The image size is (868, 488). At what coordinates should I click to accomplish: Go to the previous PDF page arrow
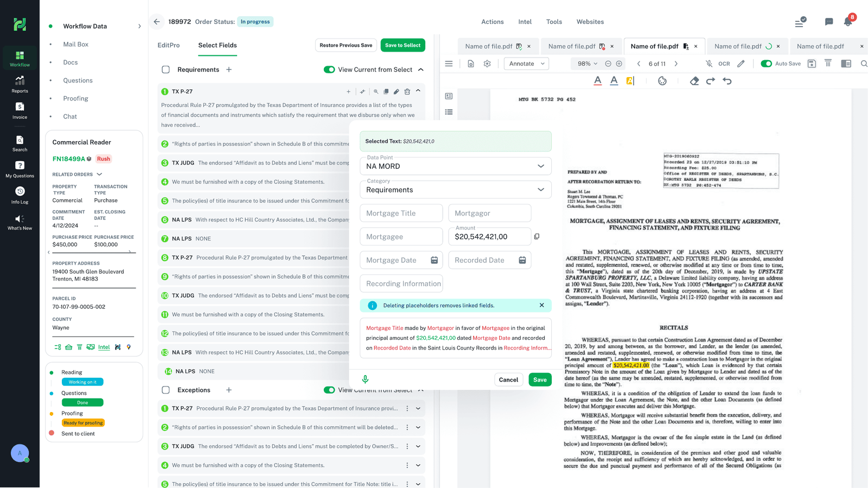tap(639, 64)
